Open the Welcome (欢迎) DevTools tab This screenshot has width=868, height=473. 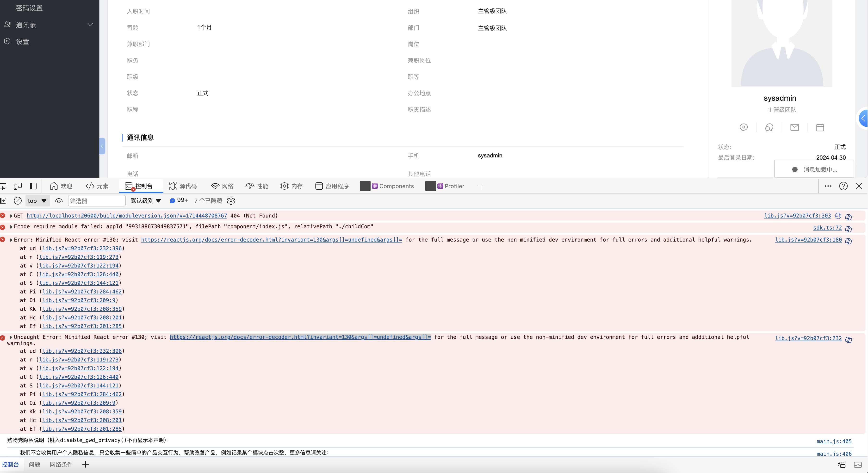point(61,186)
